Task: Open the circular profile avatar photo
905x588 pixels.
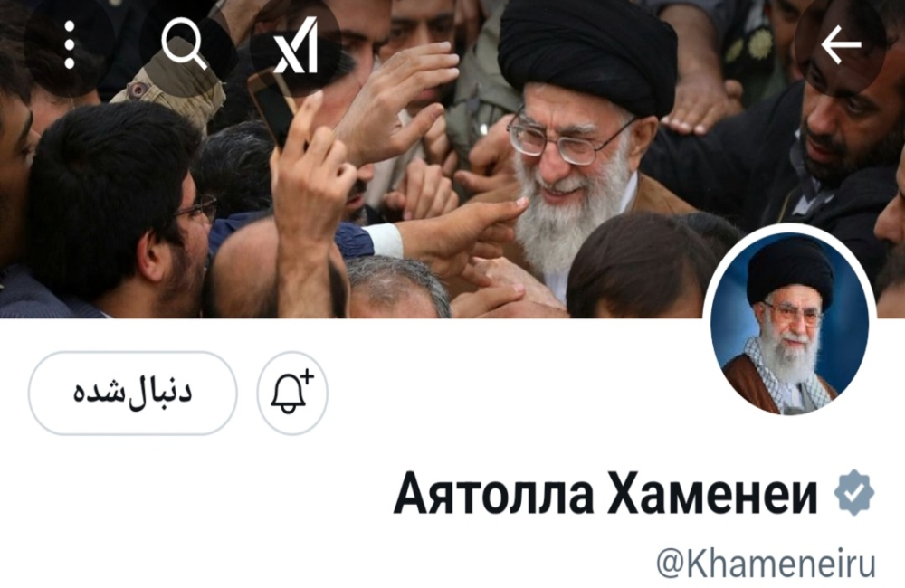Action: pyautogui.click(x=789, y=326)
